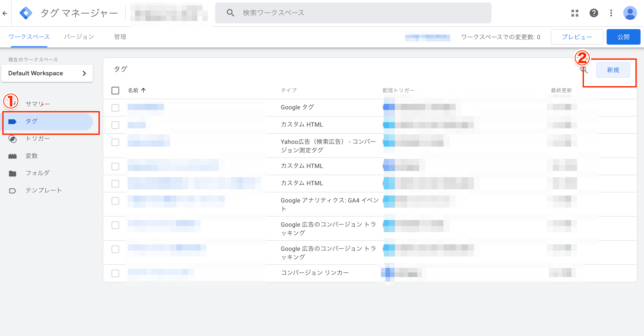644x336 pixels.
Task: Check the コンバージョン リンカー row checkbox
Action: [x=115, y=273]
